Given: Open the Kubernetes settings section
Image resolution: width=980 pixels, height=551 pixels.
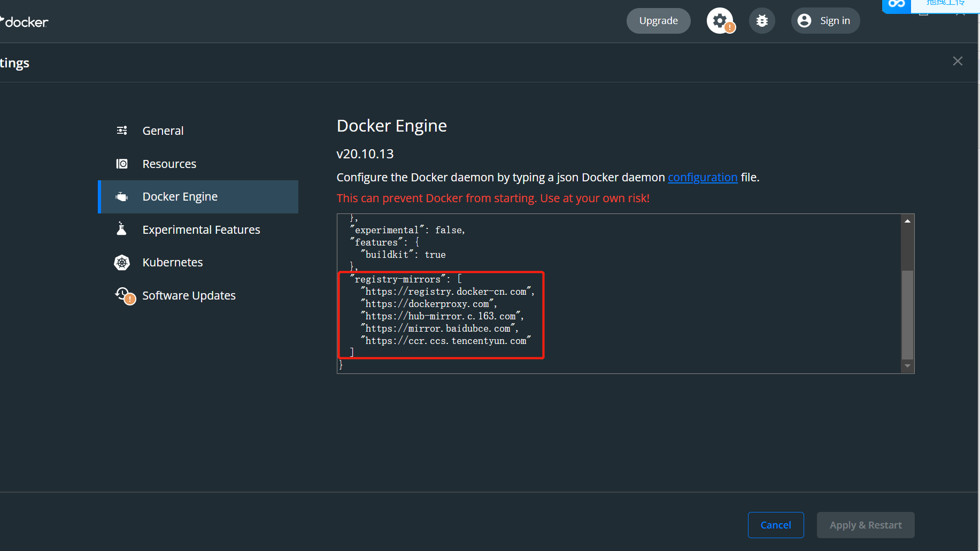Looking at the screenshot, I should (198, 263).
